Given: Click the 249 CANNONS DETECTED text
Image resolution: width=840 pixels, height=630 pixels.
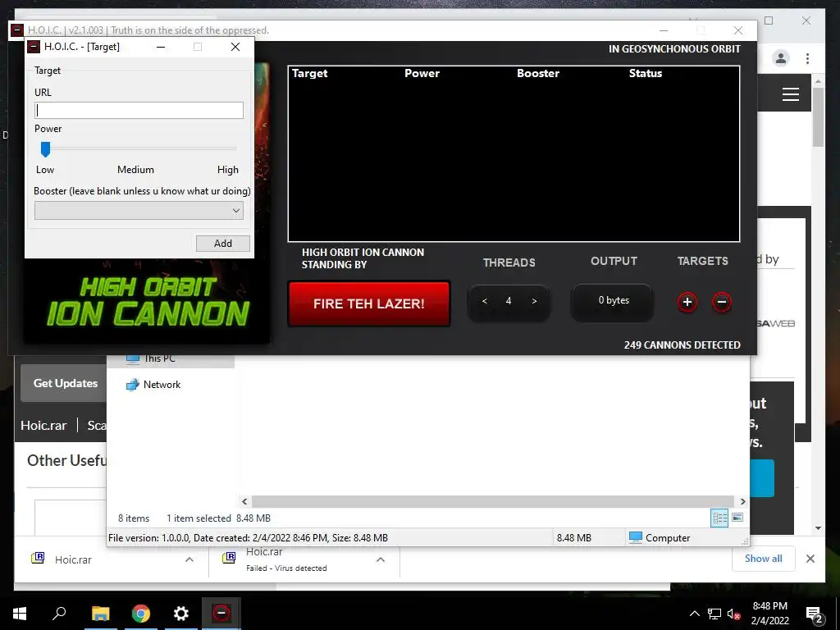Looking at the screenshot, I should 682,345.
